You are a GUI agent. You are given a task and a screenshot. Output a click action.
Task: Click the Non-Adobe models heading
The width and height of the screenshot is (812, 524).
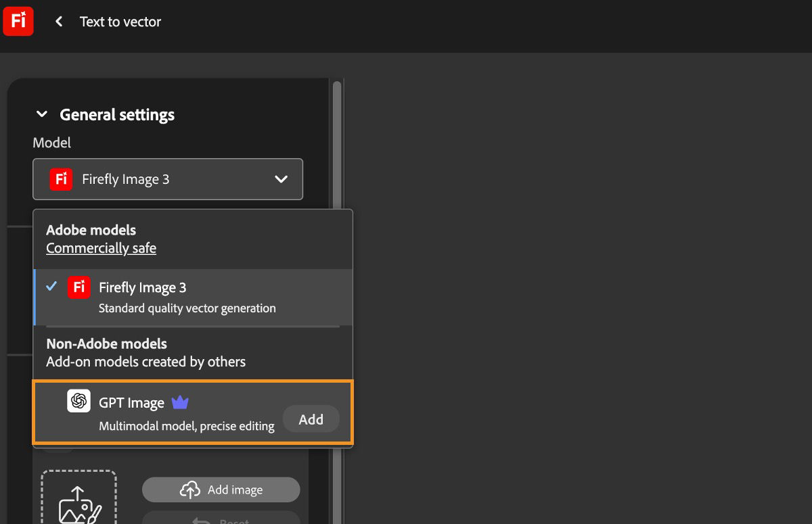click(106, 343)
